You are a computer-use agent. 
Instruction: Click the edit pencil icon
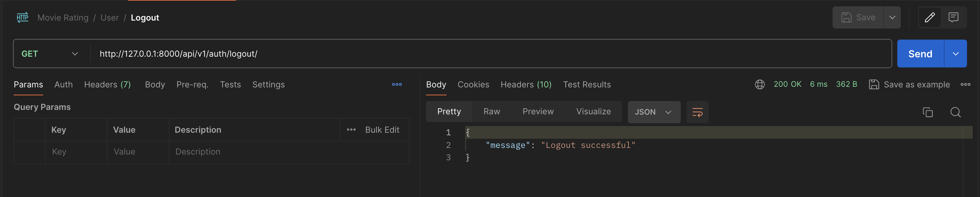click(x=929, y=17)
